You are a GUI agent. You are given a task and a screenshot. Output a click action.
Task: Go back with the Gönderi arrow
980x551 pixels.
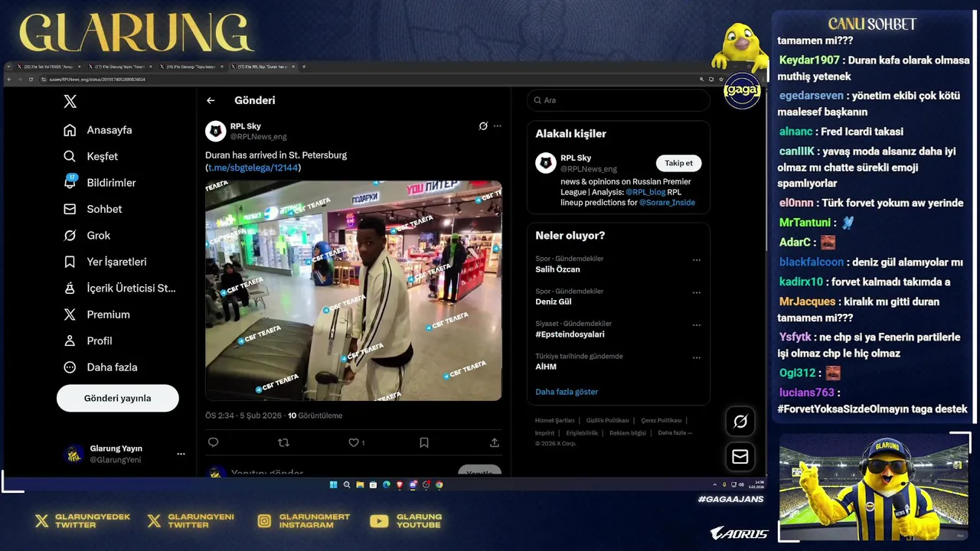(211, 100)
